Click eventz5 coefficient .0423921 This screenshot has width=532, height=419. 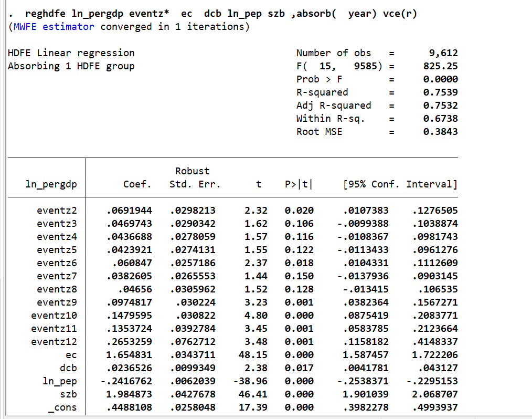click(x=129, y=250)
